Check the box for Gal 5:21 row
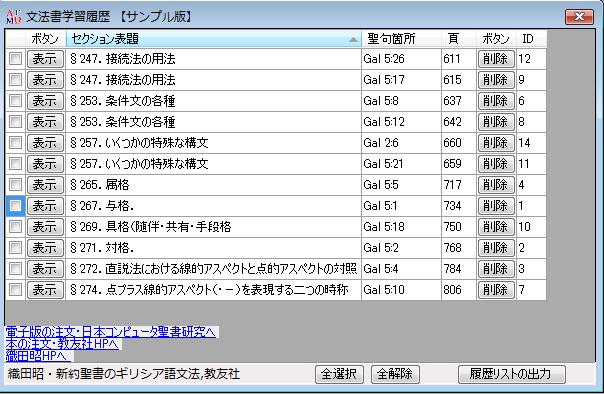The height and width of the screenshot is (394, 604). pos(15,164)
